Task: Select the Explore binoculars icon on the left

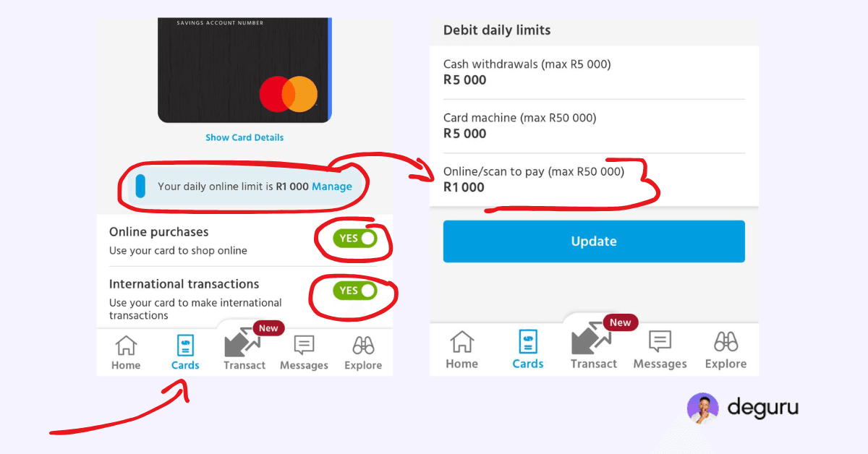Action: point(363,351)
